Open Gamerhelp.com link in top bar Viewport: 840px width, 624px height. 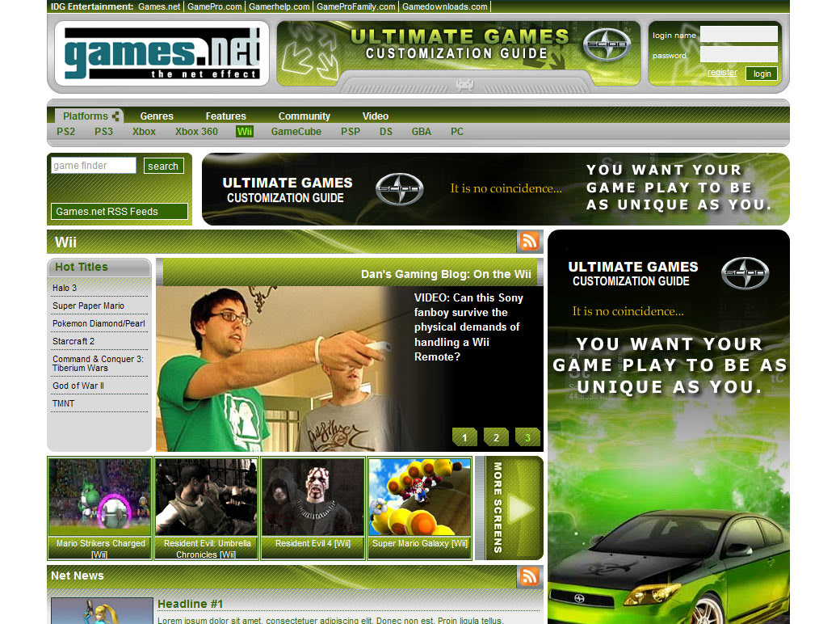pos(279,6)
